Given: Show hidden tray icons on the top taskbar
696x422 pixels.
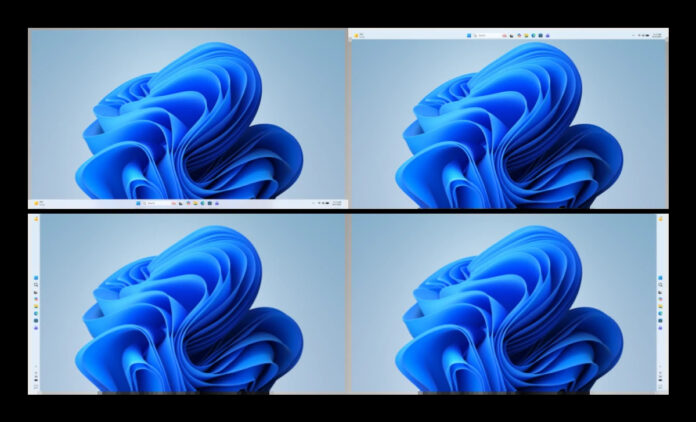Looking at the screenshot, I should pyautogui.click(x=634, y=35).
